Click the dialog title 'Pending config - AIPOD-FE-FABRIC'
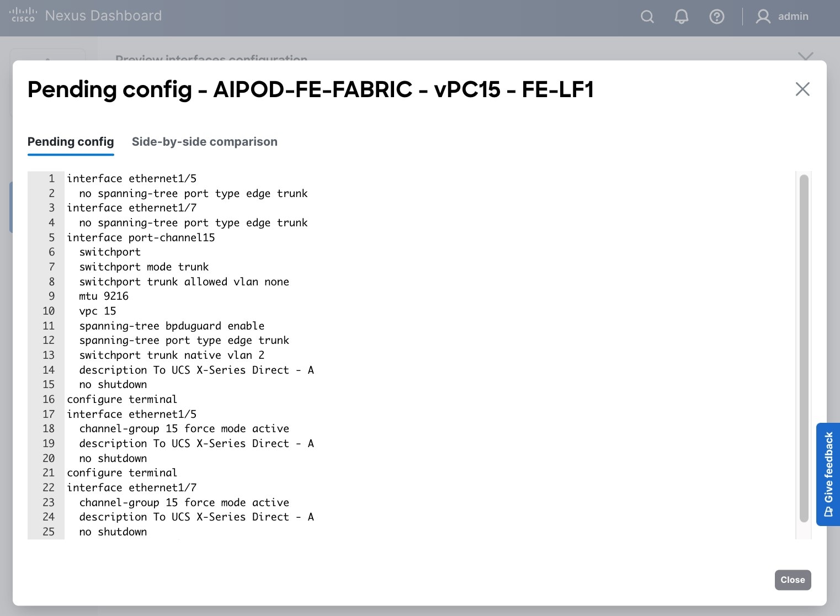840x616 pixels. point(311,89)
